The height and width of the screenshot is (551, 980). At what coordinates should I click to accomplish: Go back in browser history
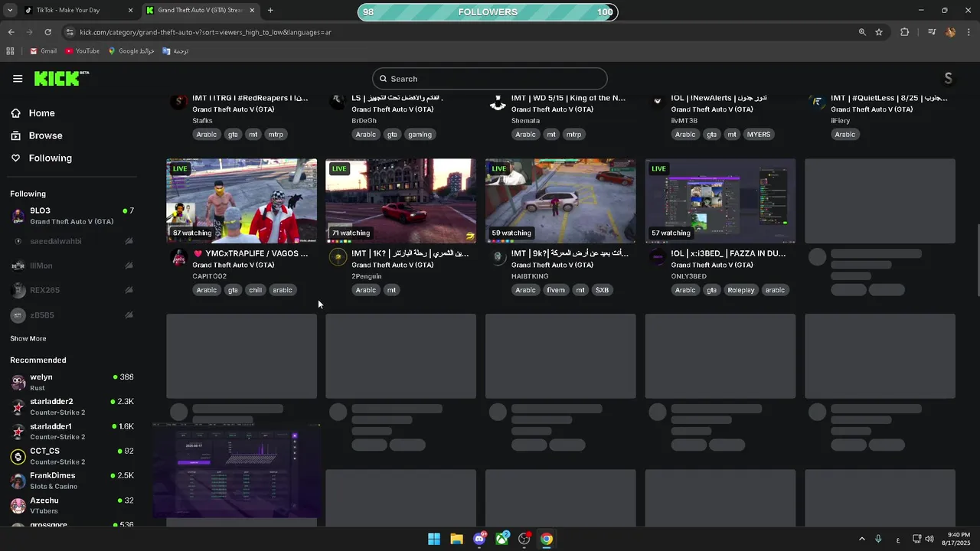pyautogui.click(x=11, y=32)
